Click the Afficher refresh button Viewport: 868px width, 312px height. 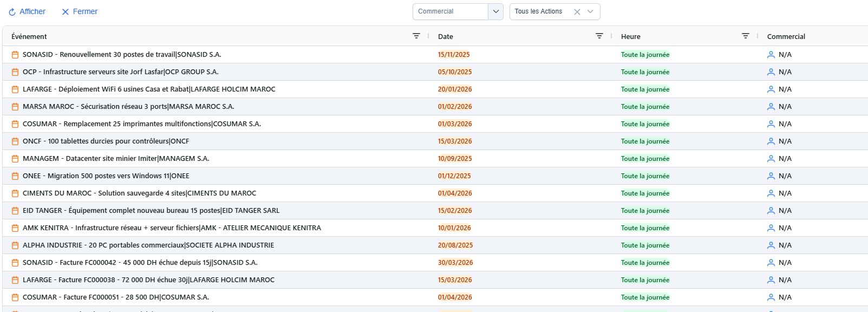(27, 11)
